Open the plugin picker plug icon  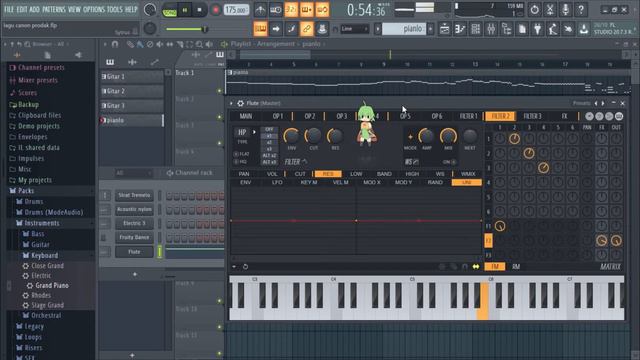coord(538,29)
